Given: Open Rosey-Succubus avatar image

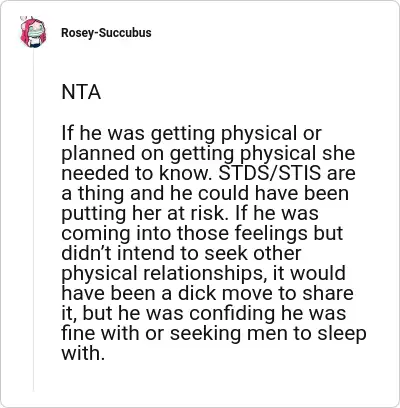Looking at the screenshot, I should 33,33.
